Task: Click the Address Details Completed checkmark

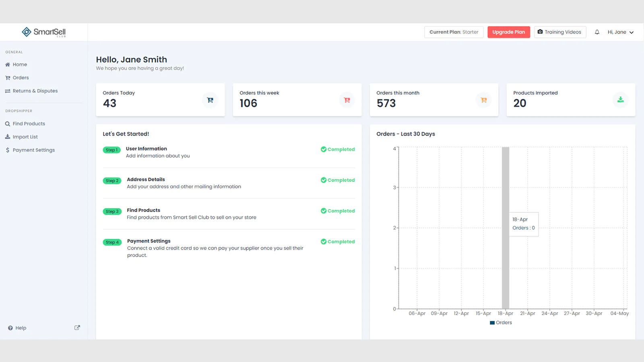Action: click(324, 180)
